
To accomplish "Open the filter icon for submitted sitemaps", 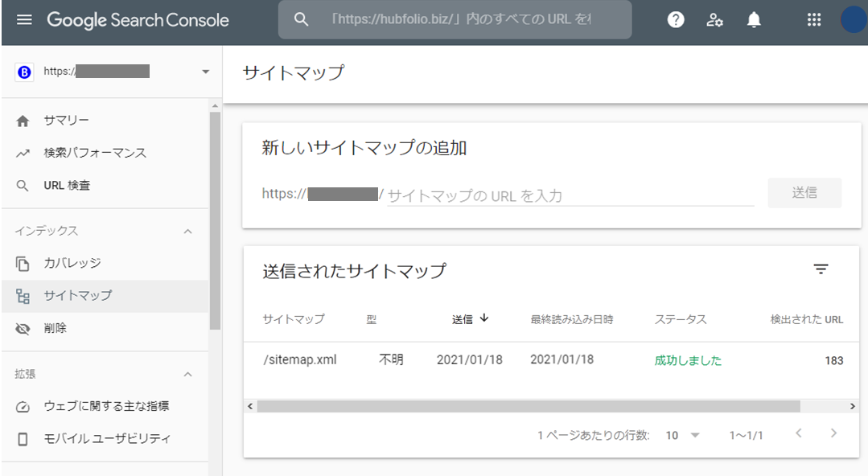I will pyautogui.click(x=821, y=269).
